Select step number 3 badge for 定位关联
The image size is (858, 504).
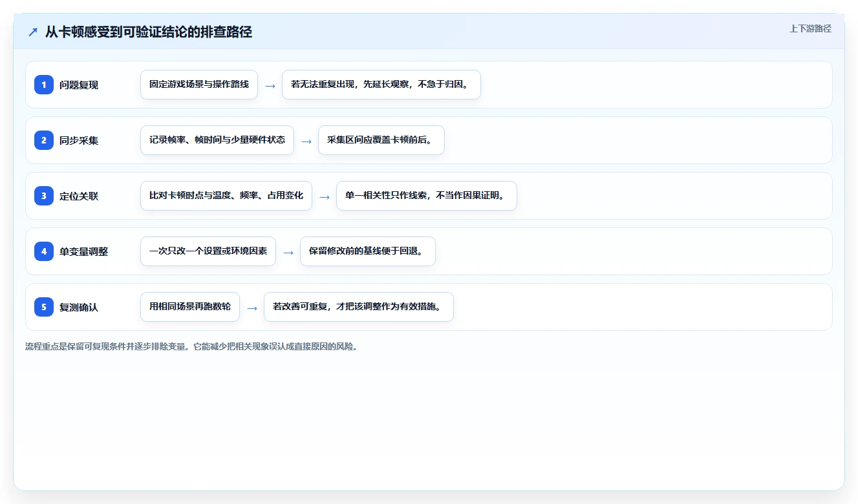coord(44,196)
